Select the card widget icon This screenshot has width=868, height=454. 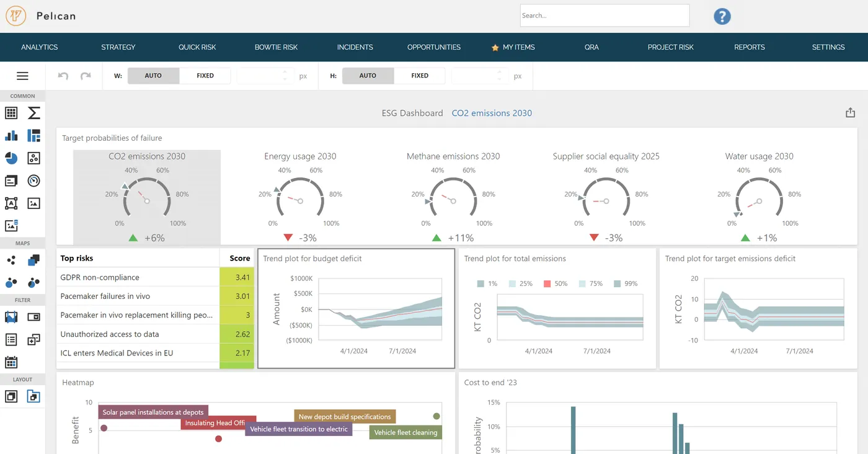tap(11, 180)
